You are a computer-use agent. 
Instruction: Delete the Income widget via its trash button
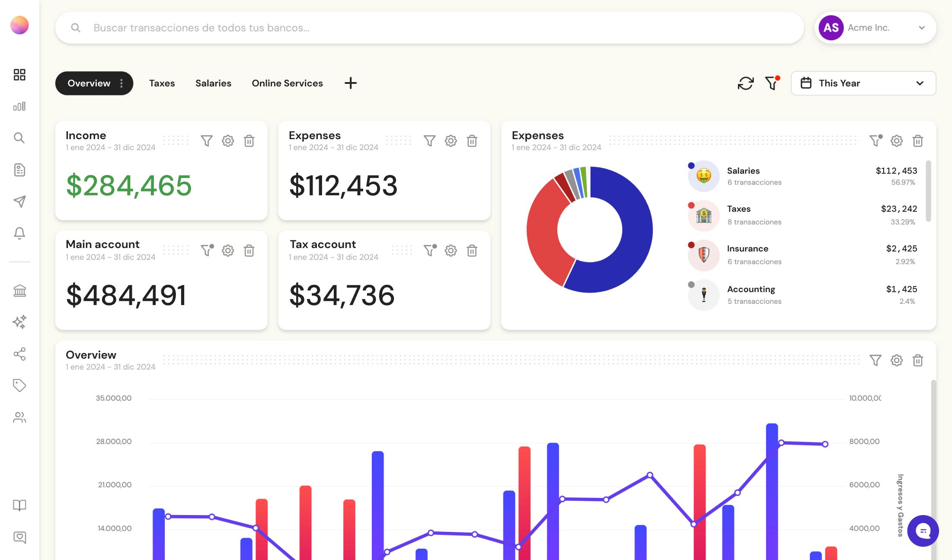point(249,141)
